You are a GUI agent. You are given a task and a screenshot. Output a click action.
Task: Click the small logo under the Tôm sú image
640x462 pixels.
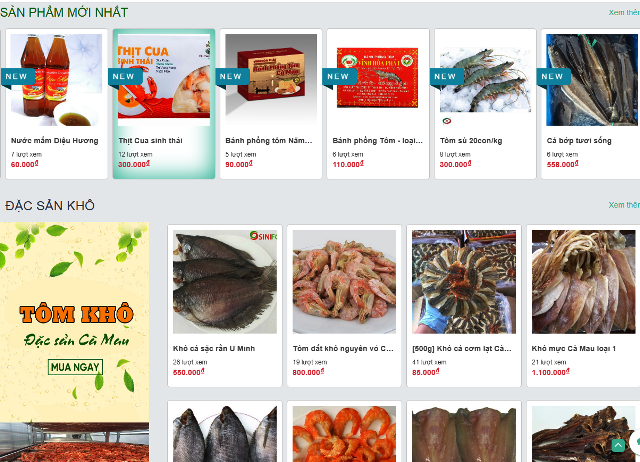coord(447,121)
